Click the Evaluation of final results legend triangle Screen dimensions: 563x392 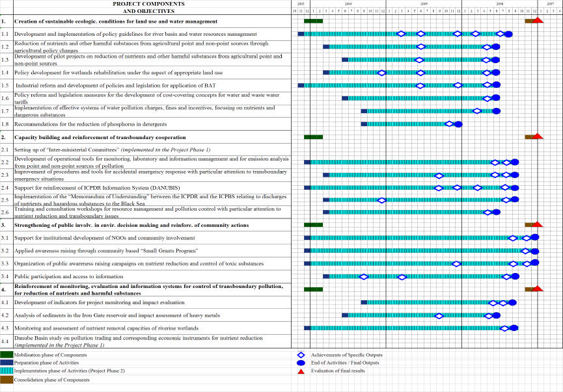pos(301,371)
